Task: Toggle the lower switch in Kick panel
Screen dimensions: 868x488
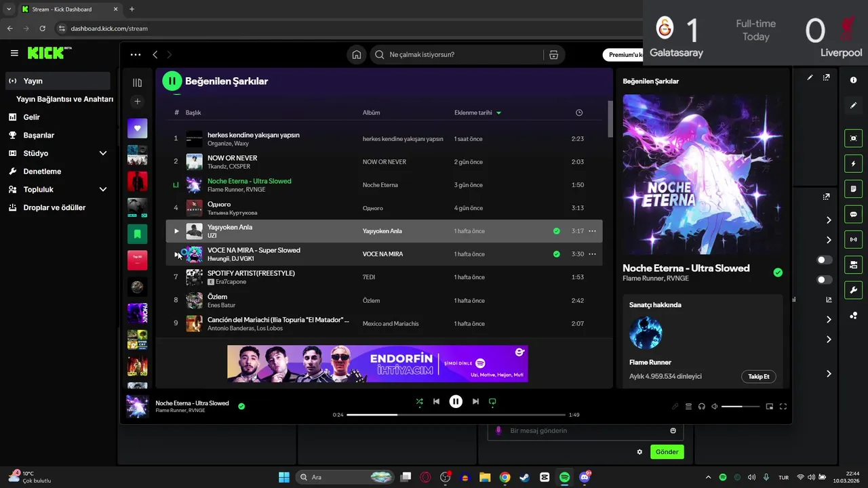Action: [x=825, y=279]
